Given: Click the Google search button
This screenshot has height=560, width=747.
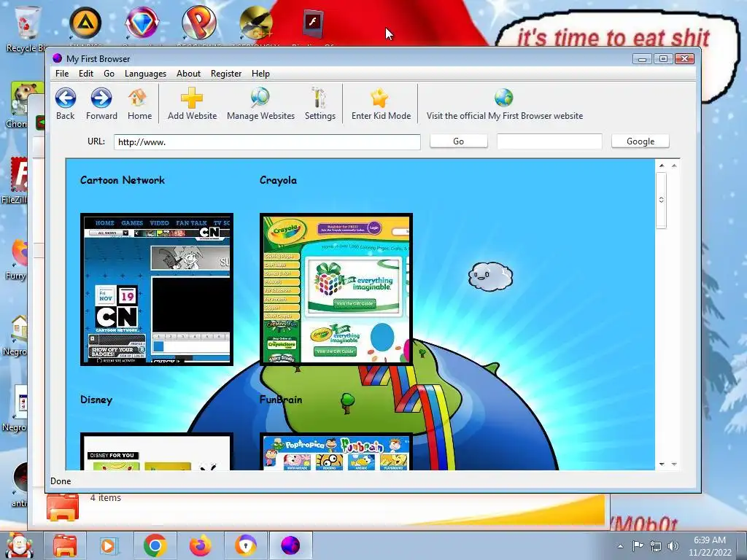Looking at the screenshot, I should (640, 141).
